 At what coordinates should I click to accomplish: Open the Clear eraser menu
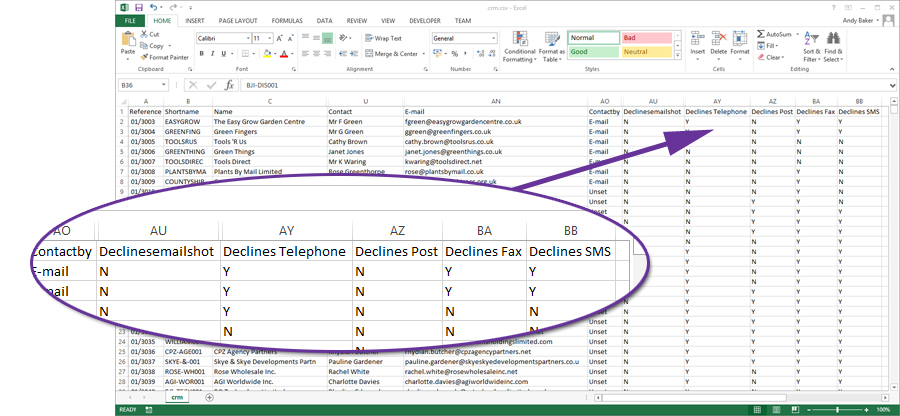pos(769,57)
